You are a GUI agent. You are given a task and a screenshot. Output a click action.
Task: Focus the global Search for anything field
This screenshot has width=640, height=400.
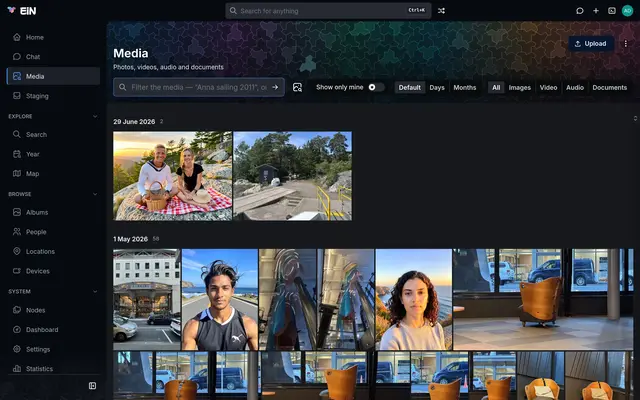[x=328, y=11]
